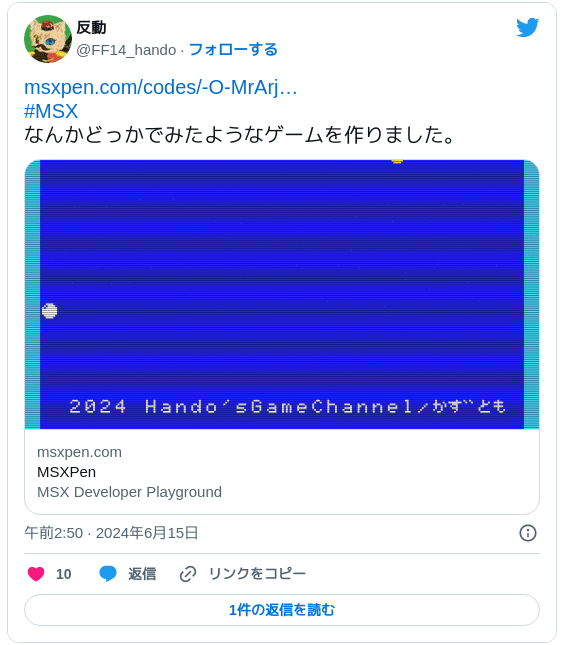The image size is (564, 645).
Task: Click the chain link copy icon
Action: tap(188, 574)
